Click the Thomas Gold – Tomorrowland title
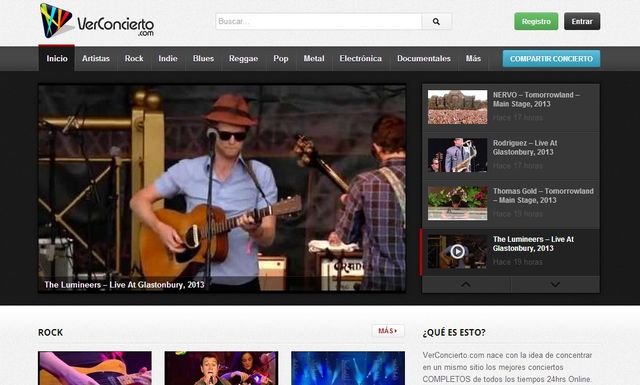640x385 pixels. [543, 196]
